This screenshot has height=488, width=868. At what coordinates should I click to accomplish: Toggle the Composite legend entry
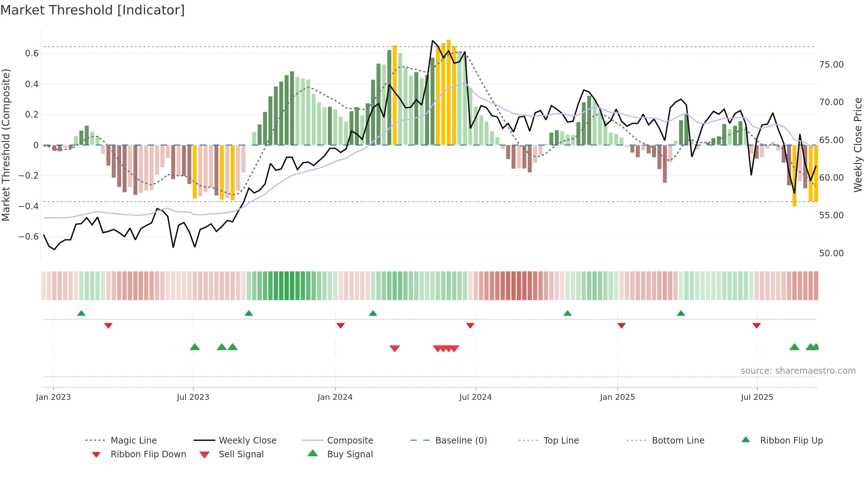coord(337,440)
